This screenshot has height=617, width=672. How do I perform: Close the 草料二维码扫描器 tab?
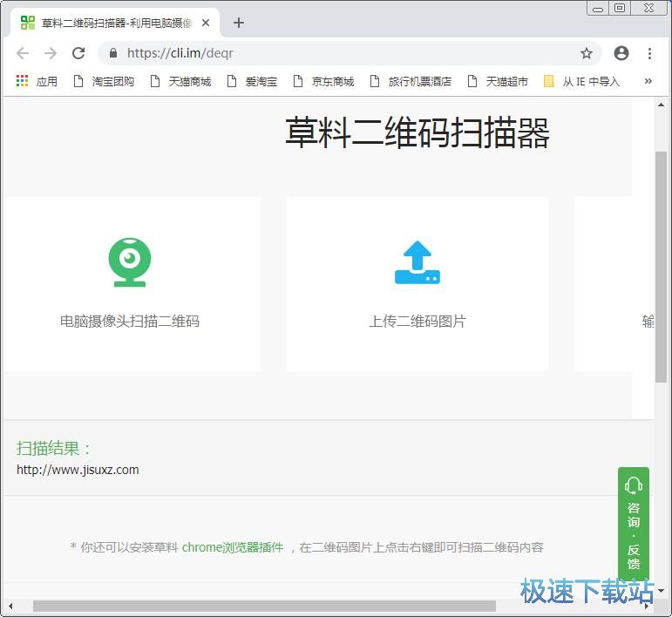206,23
